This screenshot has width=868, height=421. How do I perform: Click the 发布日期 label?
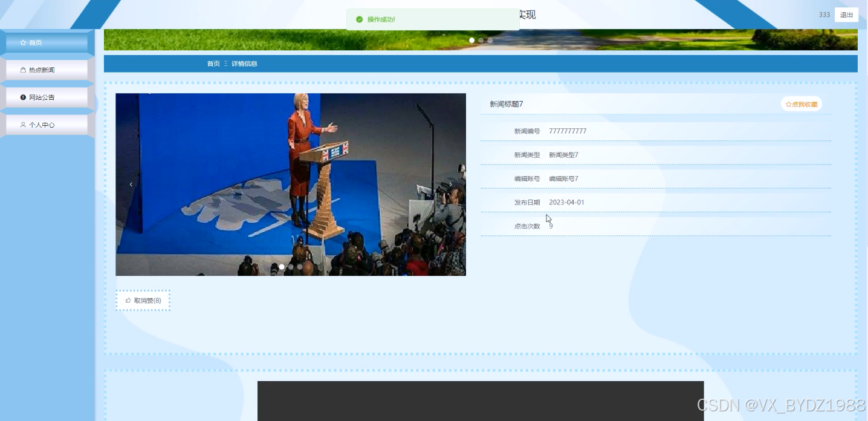click(527, 203)
